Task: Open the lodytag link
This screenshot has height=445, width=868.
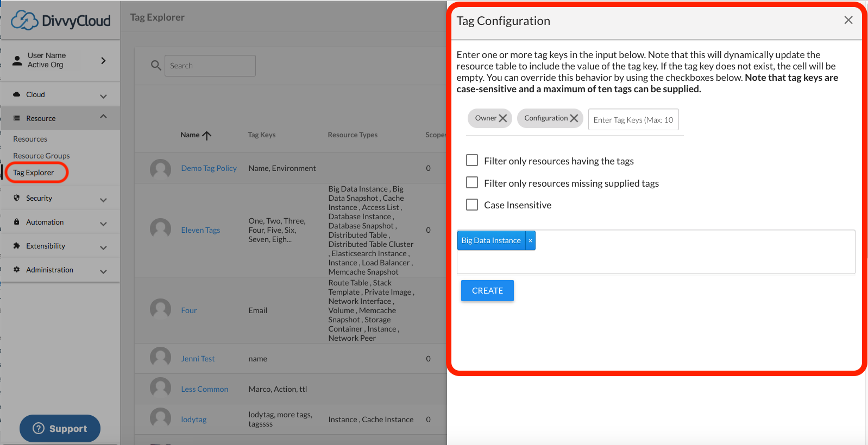Action: tap(194, 419)
